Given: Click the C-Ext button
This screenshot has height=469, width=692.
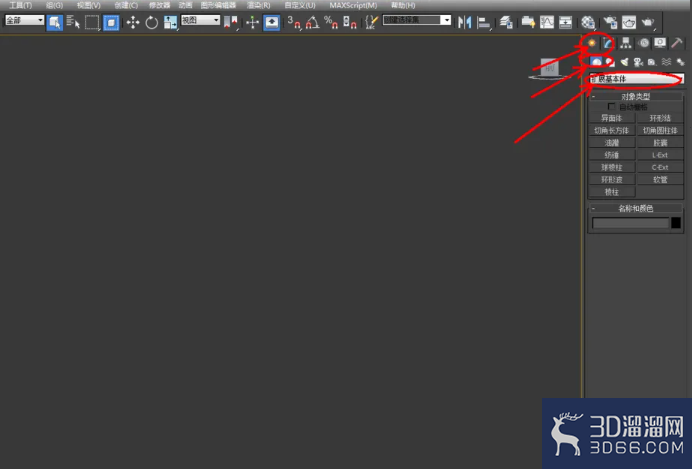Looking at the screenshot, I should (x=660, y=168).
